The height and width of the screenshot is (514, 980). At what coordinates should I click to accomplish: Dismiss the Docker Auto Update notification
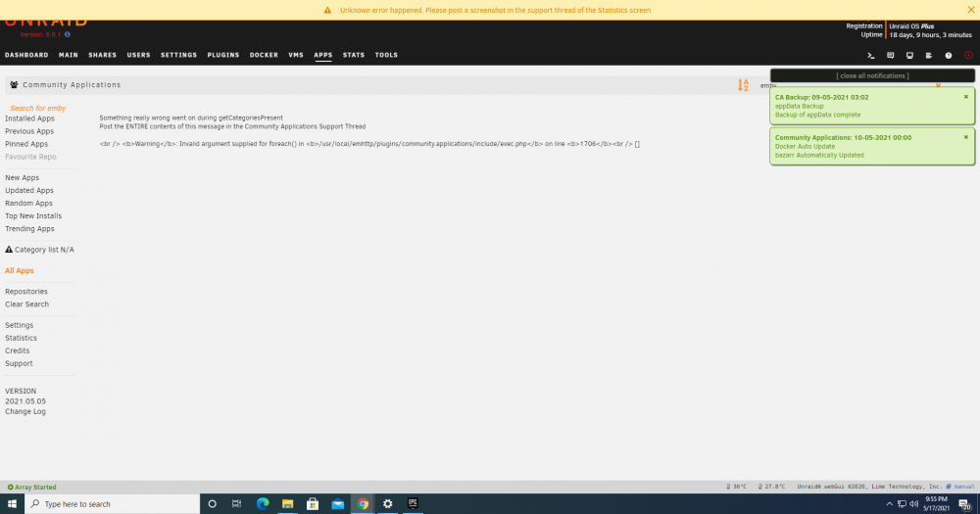pos(965,137)
